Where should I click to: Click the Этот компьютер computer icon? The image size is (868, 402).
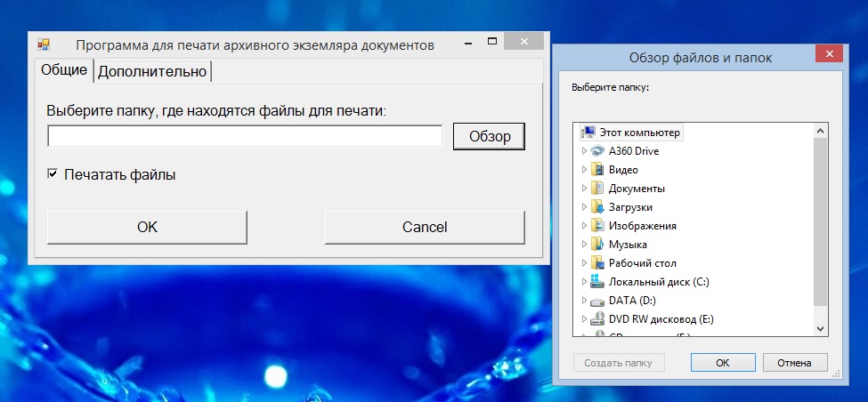click(x=588, y=133)
